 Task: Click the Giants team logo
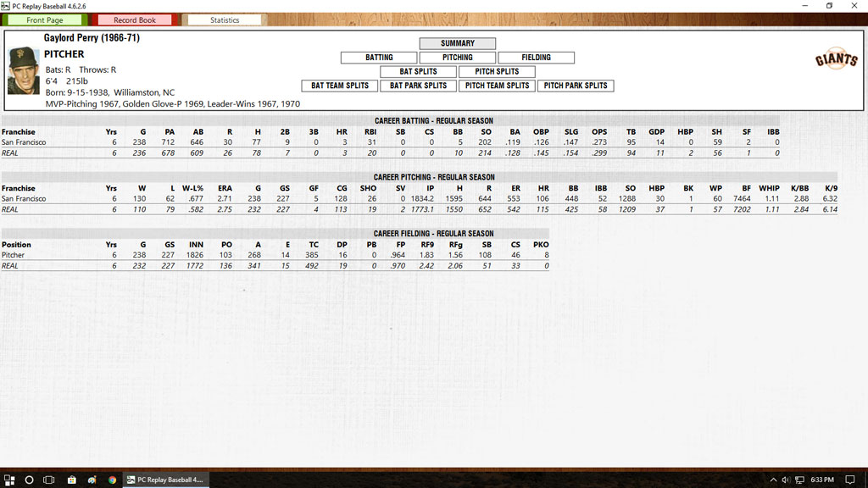point(836,59)
